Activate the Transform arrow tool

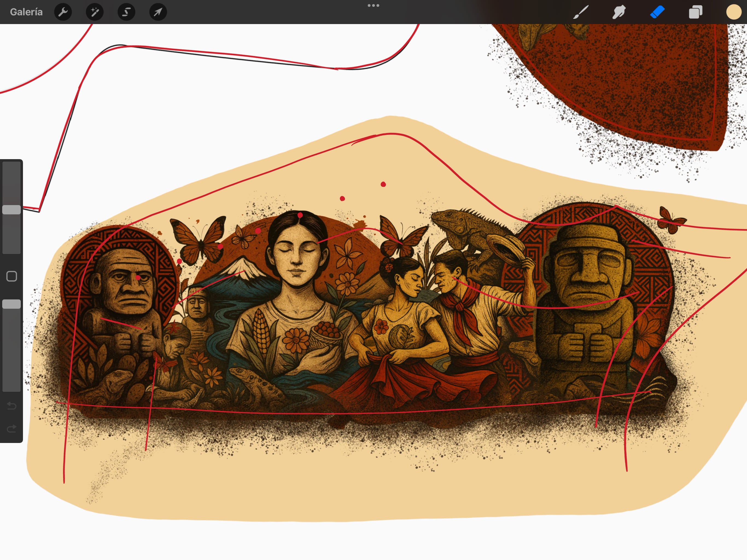point(158,12)
